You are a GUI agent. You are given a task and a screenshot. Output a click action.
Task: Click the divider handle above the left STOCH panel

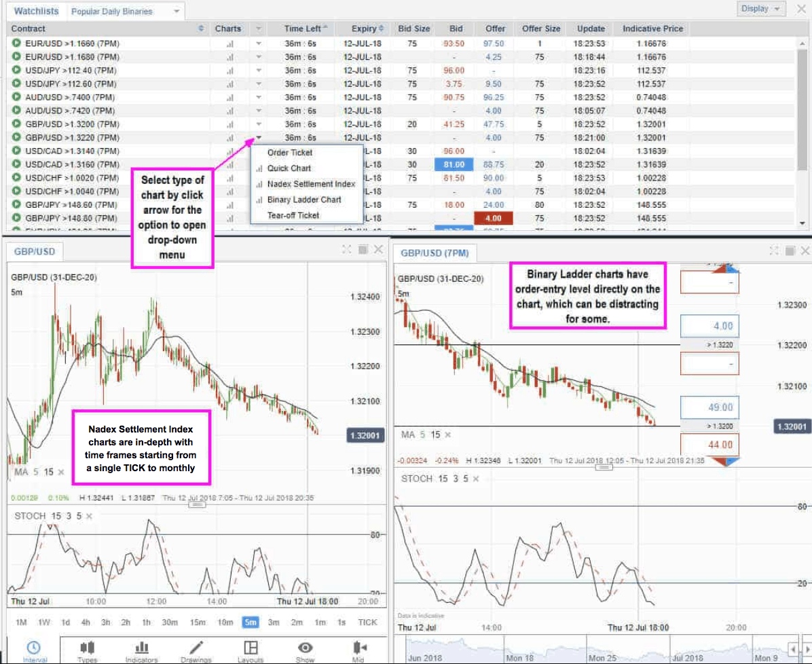[x=197, y=505]
